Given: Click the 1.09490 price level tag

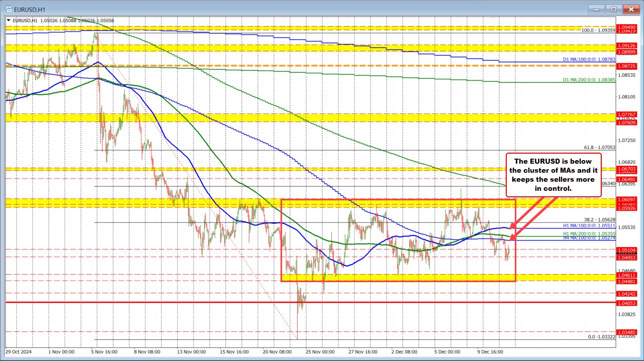Looking at the screenshot, I should click(627, 27).
